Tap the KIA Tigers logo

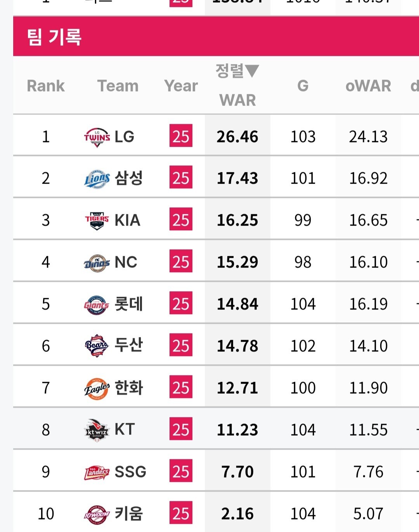pyautogui.click(x=97, y=220)
